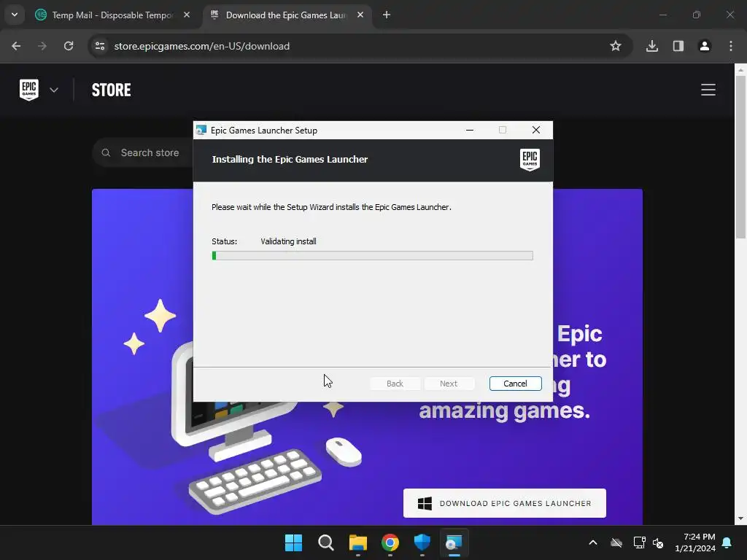Open the hamburger menu on Epic Store

708,90
